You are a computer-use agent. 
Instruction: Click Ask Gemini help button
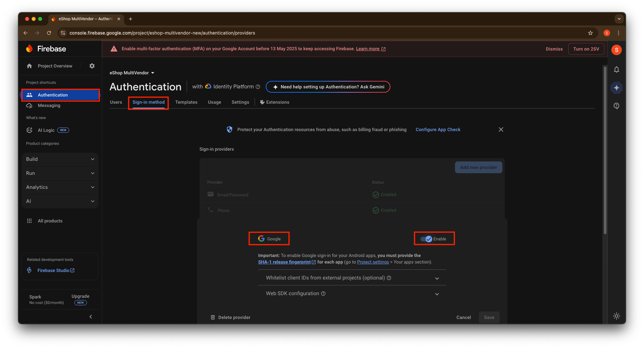point(328,87)
